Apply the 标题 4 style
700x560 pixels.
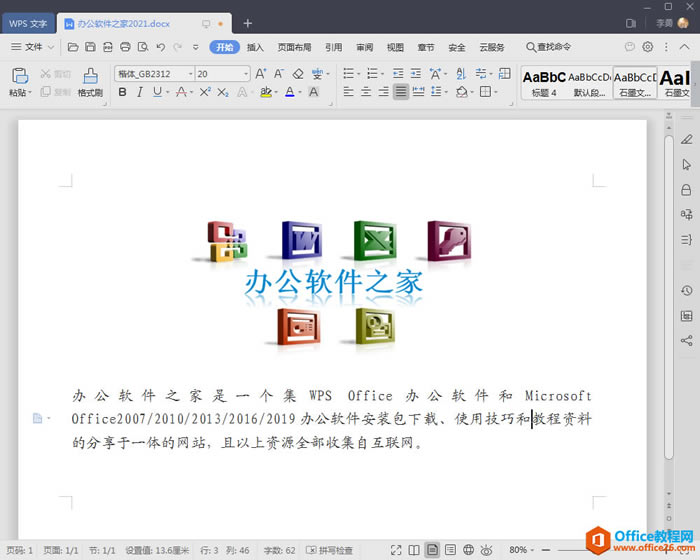[x=544, y=83]
